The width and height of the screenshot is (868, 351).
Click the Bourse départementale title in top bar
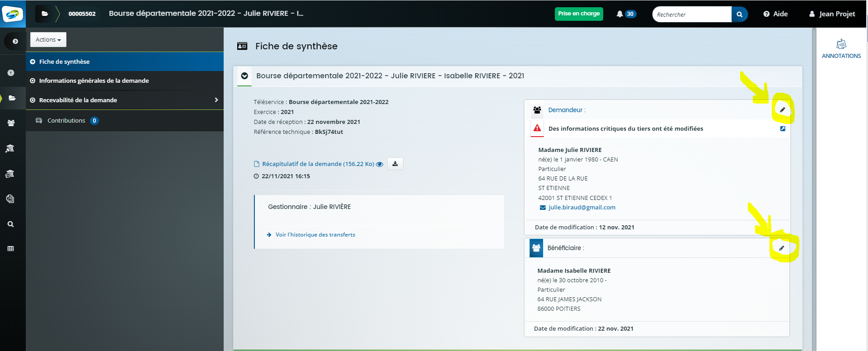click(x=206, y=14)
